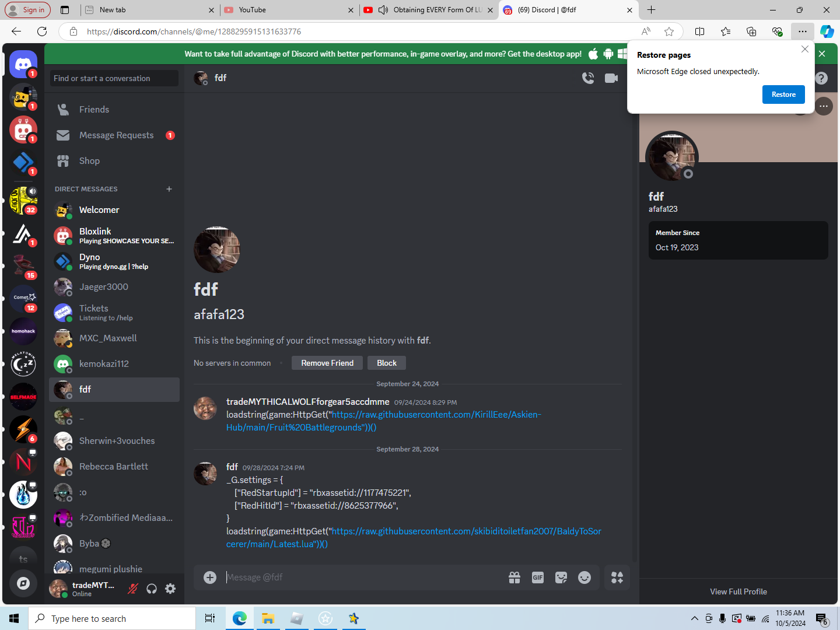Refresh the page in Edge
Screen dimensions: 840x630
pyautogui.click(x=42, y=32)
